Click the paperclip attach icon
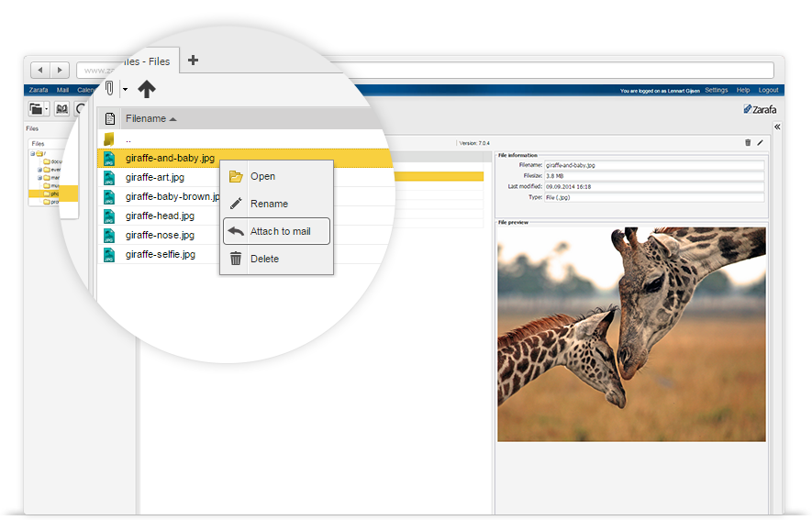 pyautogui.click(x=109, y=88)
